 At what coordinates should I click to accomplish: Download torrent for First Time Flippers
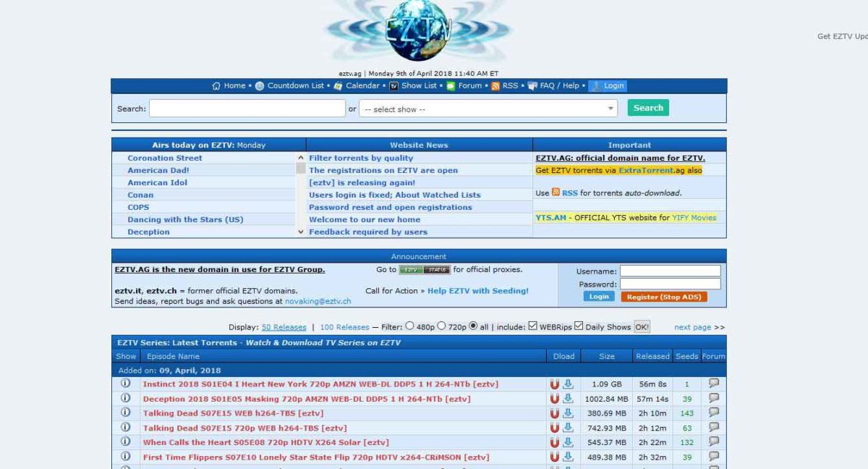569,457
